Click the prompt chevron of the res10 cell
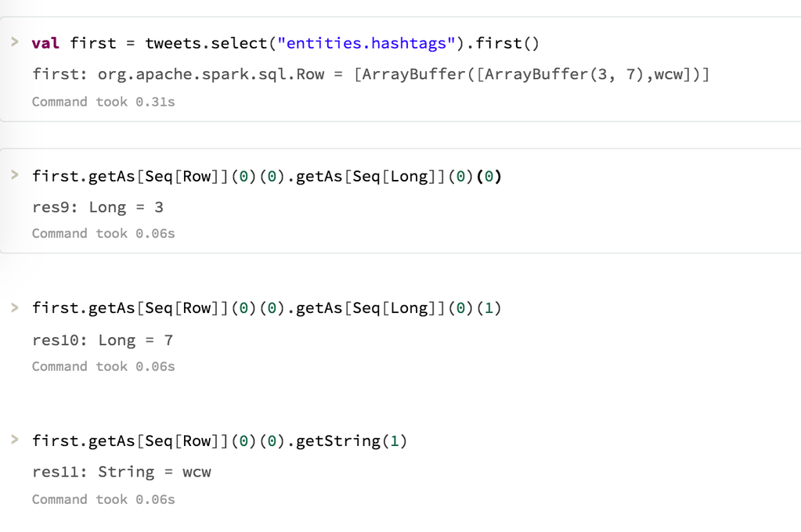801x532 pixels. [x=15, y=307]
